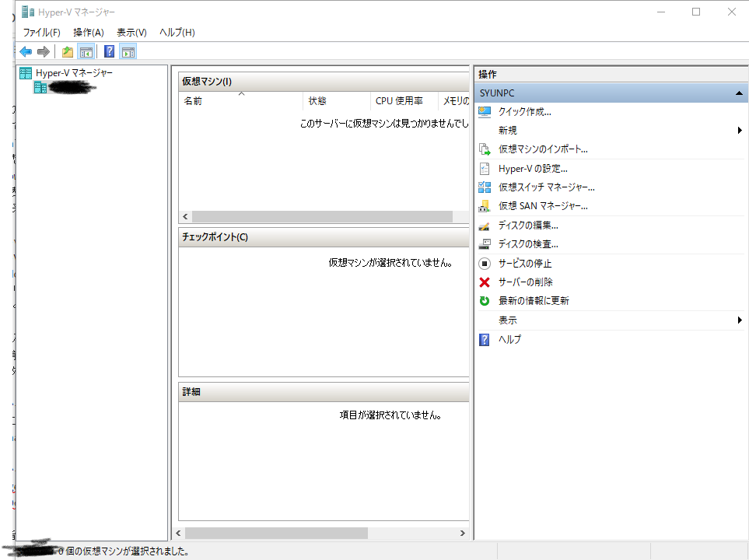Click the 仮想スイッチ マネージャー icon

(x=485, y=187)
